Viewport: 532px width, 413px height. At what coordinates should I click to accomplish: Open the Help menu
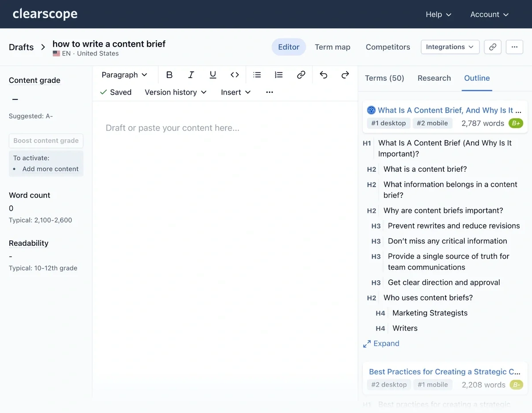(x=438, y=15)
